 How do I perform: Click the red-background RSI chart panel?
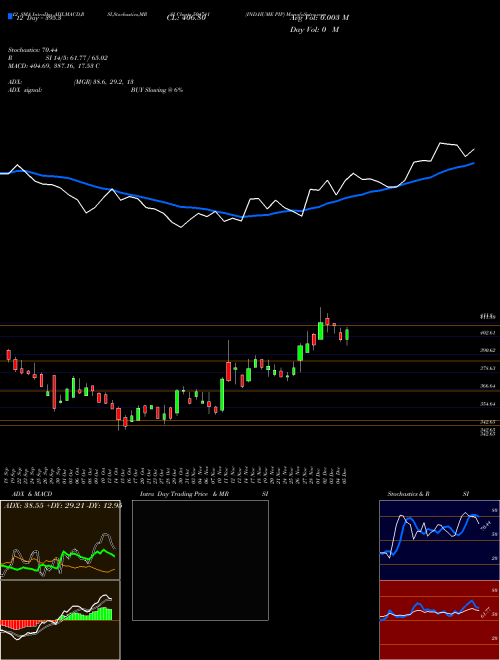pyautogui.click(x=439, y=620)
